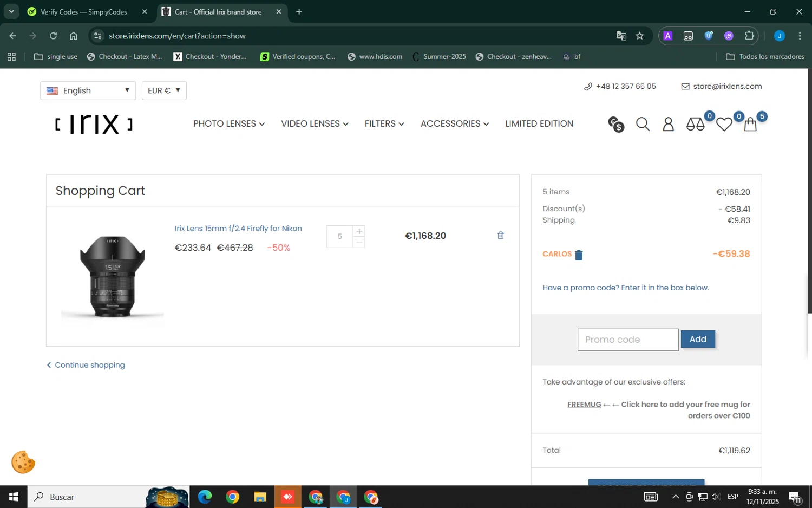Open the tab search dropdown arrow
This screenshot has width=812, height=508.
click(x=11, y=11)
